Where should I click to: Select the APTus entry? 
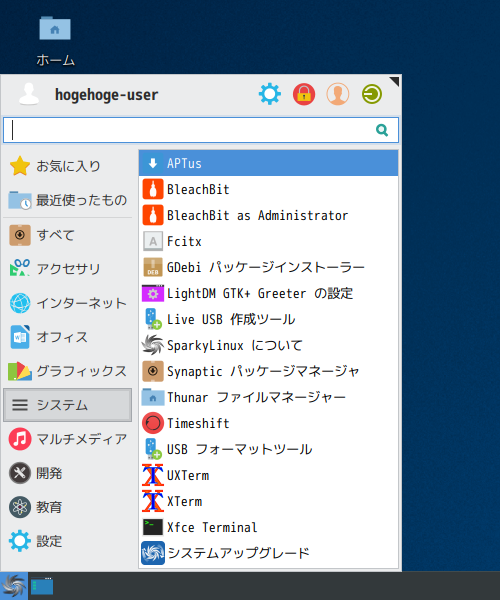point(269,163)
